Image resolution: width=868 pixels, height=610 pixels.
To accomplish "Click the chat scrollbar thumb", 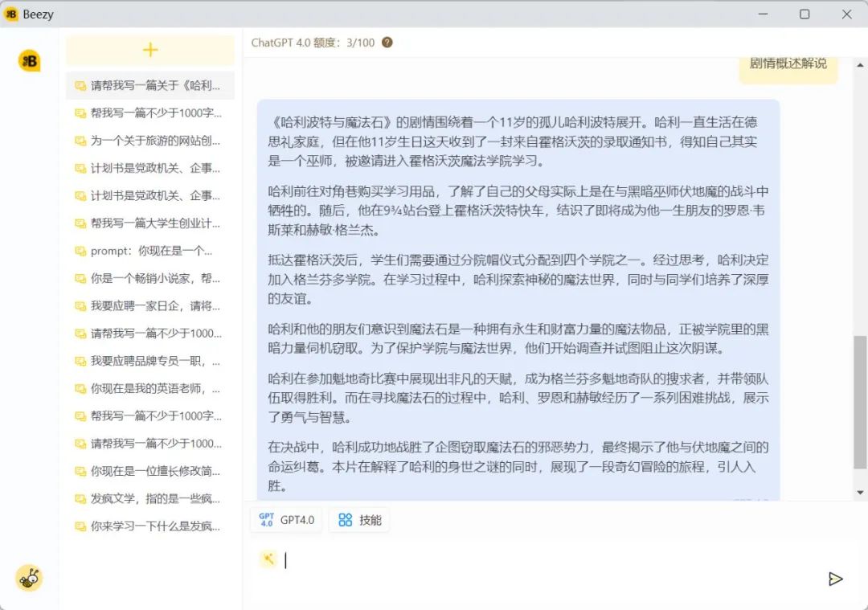I will pos(860,402).
